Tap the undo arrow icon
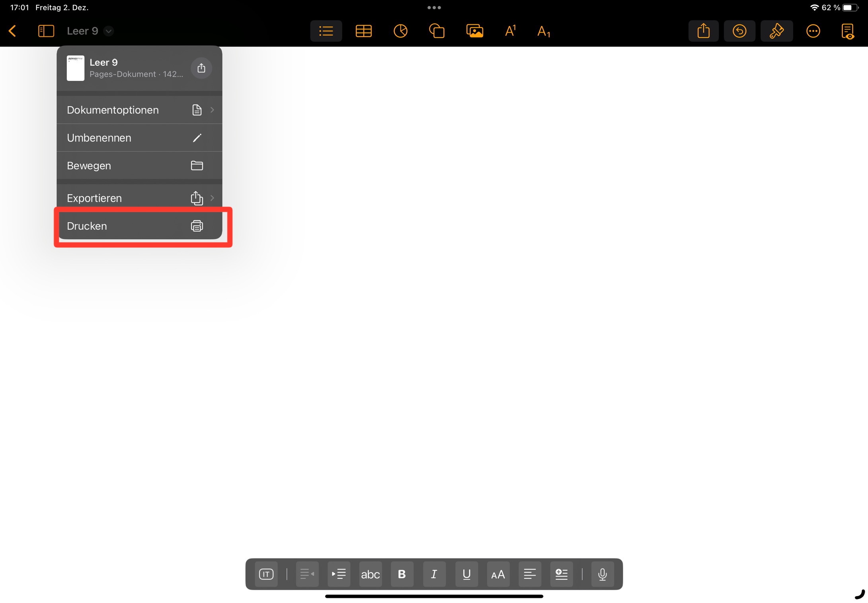868x603 pixels. click(739, 31)
